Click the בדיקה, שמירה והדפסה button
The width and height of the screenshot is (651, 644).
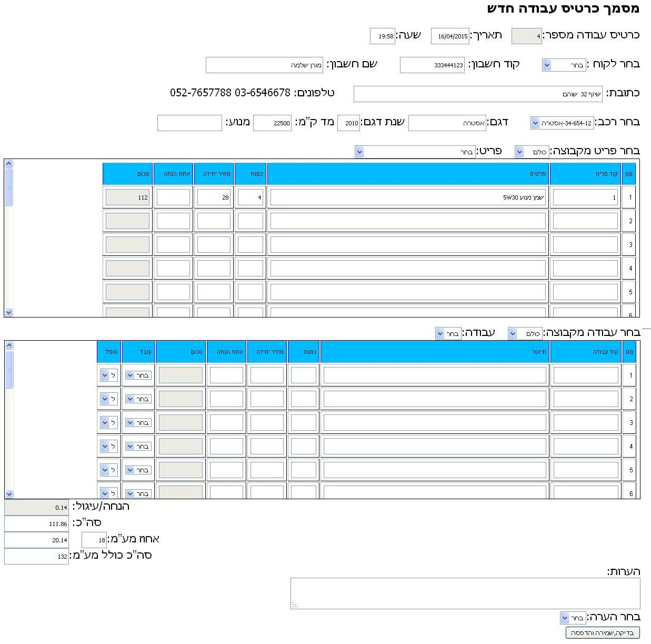click(x=603, y=633)
